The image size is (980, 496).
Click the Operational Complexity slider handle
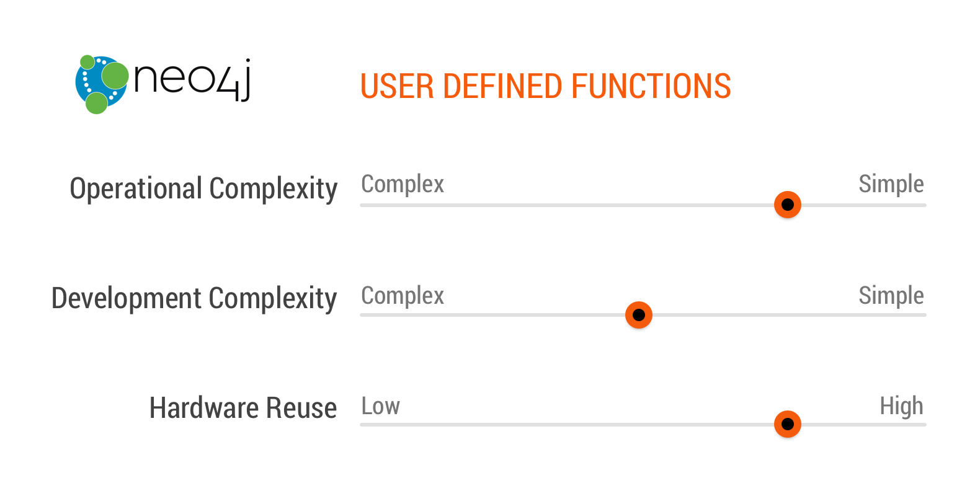[x=788, y=205]
